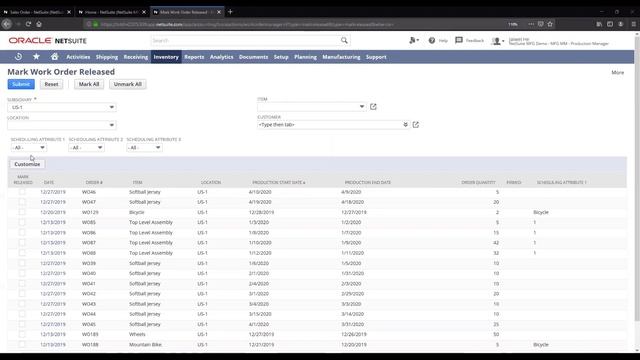Open the Activities menu
The image size is (640, 360).
point(78,57)
